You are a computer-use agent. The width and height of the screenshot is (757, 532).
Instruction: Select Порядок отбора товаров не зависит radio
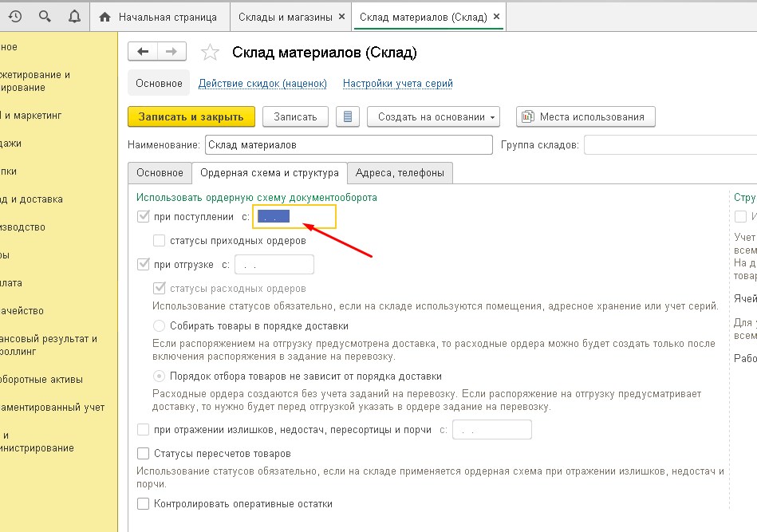(x=159, y=376)
